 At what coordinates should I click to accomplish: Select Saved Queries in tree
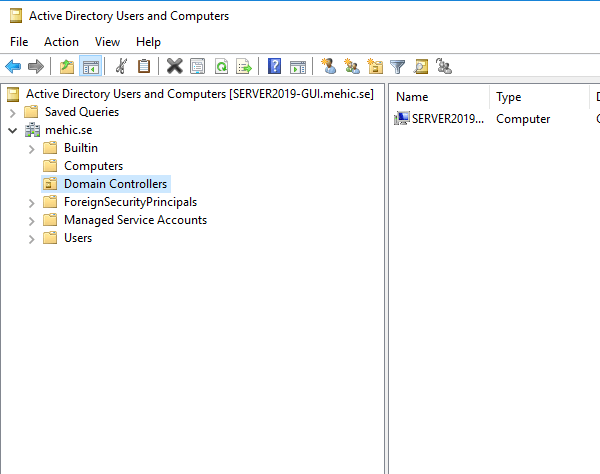[x=82, y=112]
